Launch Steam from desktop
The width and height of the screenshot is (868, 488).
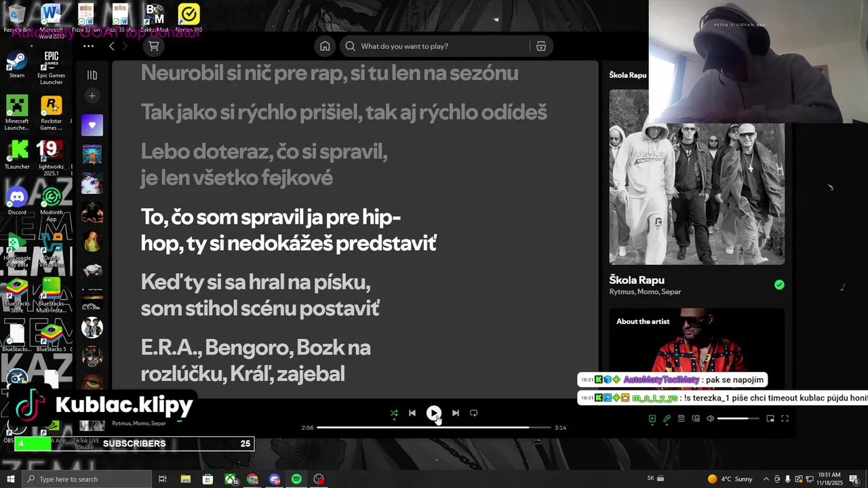tap(16, 64)
